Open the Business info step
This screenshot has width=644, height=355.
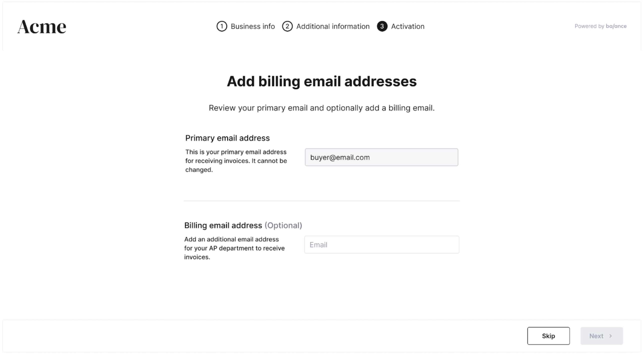click(x=253, y=26)
